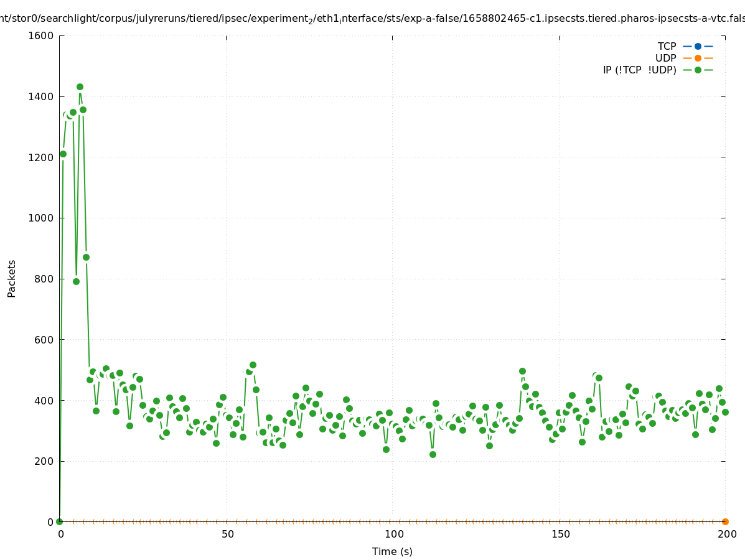Click the Time (s) x-axis label
745x560 pixels.
pyautogui.click(x=392, y=551)
